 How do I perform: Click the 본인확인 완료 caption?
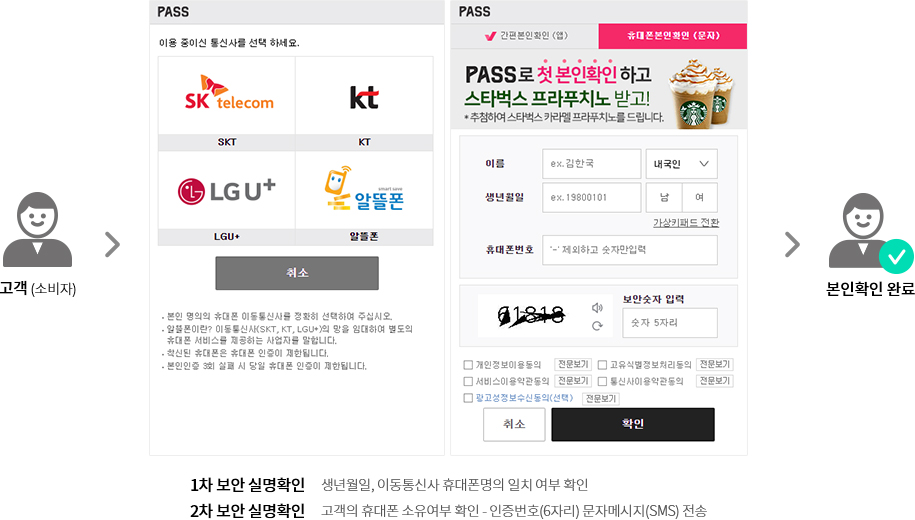(869, 289)
